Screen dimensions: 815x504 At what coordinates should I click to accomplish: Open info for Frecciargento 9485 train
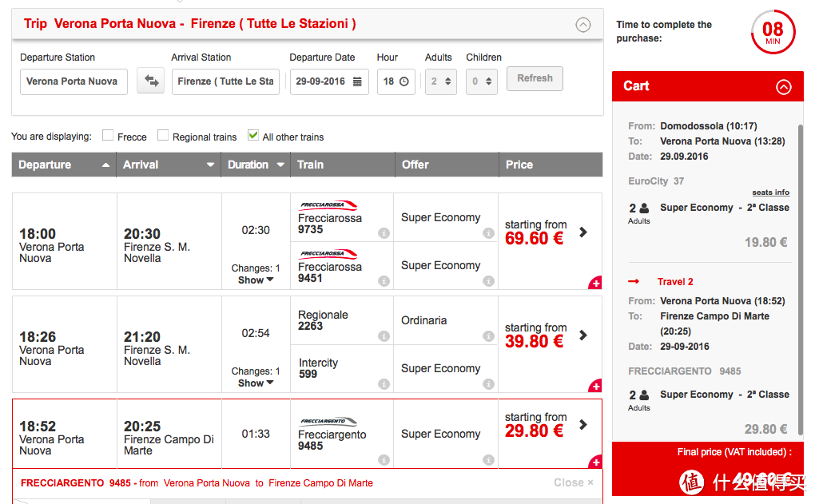(x=384, y=460)
